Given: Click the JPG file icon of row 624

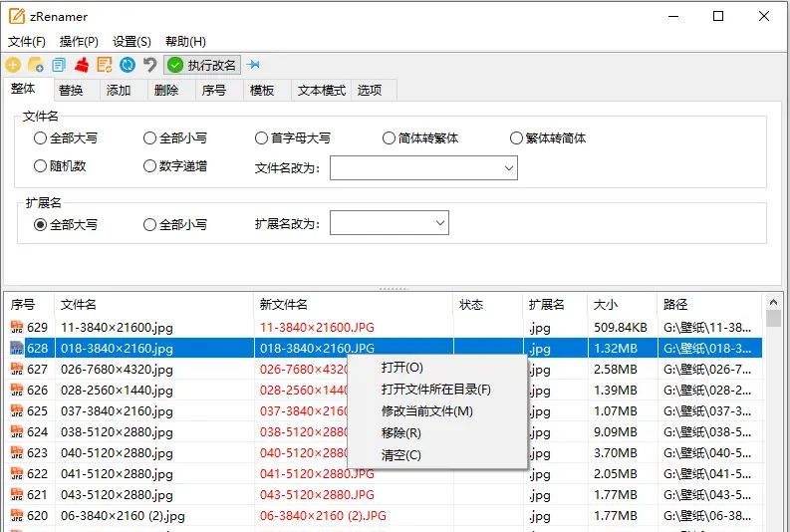Looking at the screenshot, I should [17, 432].
